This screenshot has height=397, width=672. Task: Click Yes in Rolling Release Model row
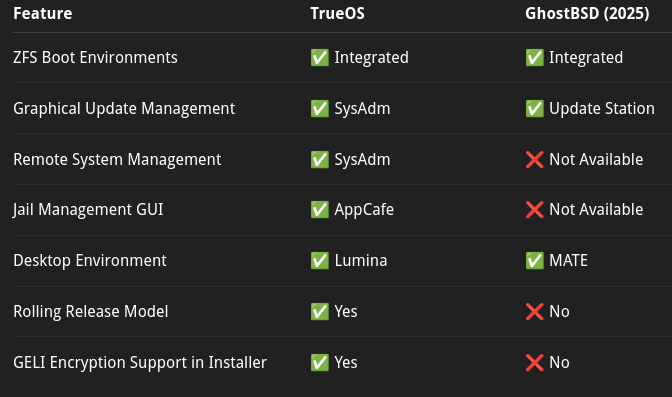point(346,312)
